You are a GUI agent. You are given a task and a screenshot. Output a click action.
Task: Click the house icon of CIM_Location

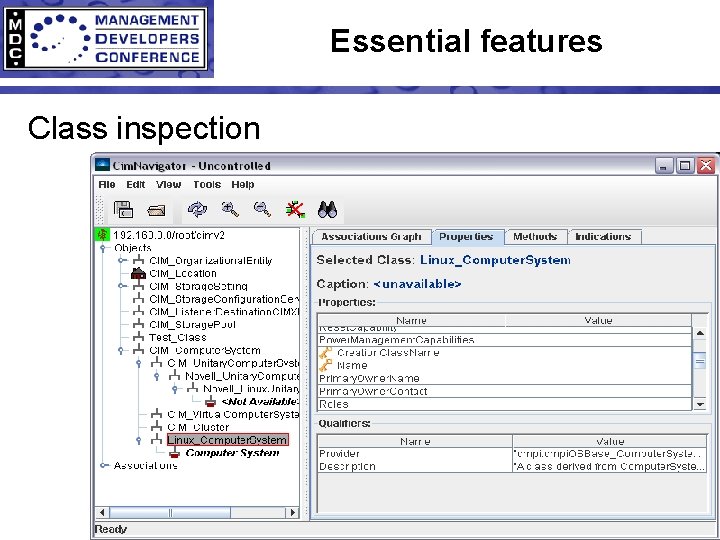click(x=138, y=273)
